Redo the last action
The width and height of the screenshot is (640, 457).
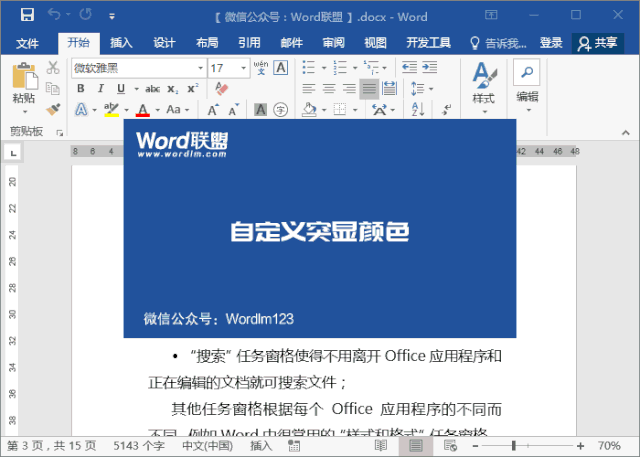pyautogui.click(x=86, y=14)
